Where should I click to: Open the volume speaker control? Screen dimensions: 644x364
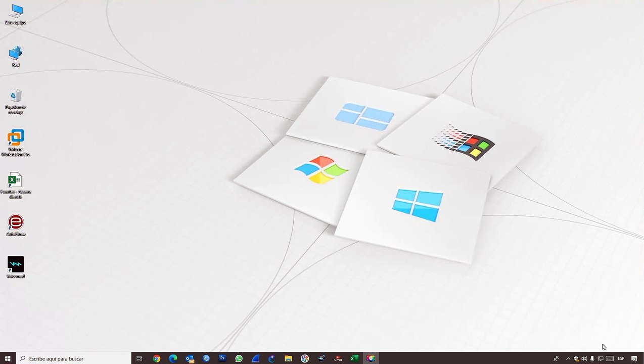[x=584, y=358]
